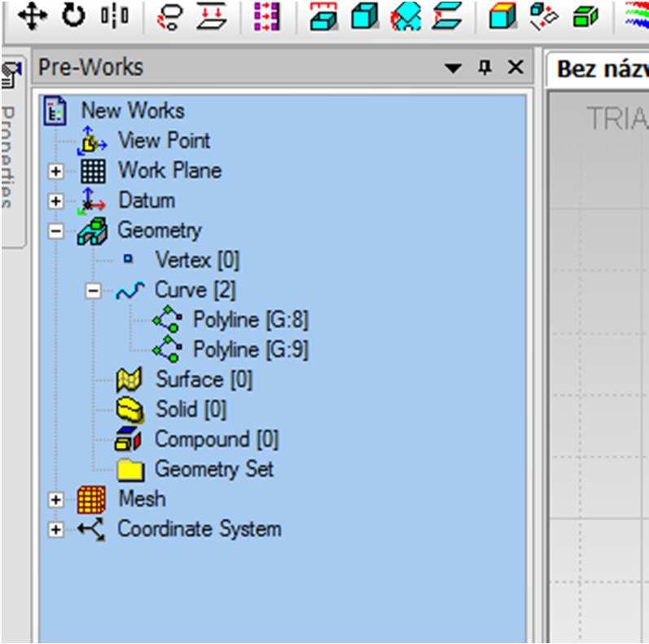The width and height of the screenshot is (649, 644).
Task: Click the Work Plane label
Action: click(170, 170)
